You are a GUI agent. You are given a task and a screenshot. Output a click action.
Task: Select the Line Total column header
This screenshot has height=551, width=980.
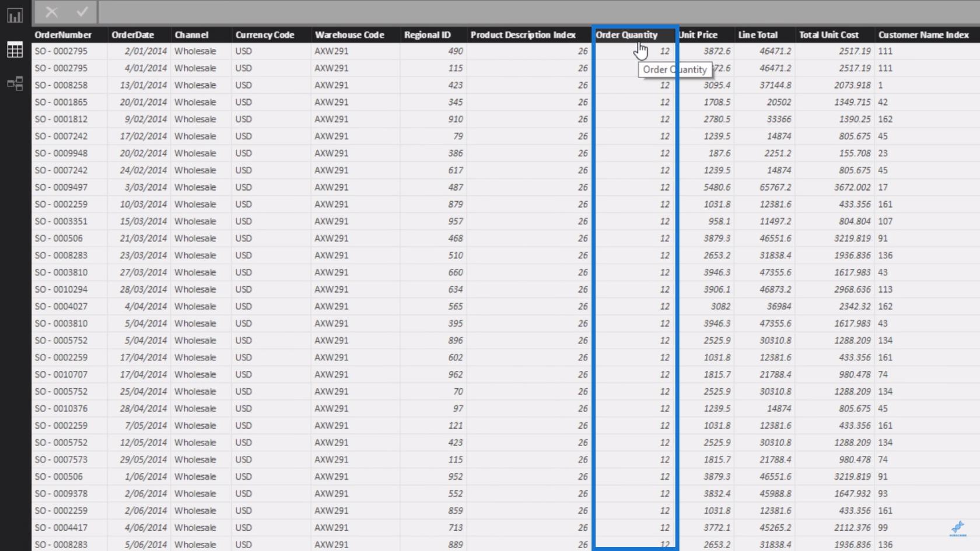758,35
